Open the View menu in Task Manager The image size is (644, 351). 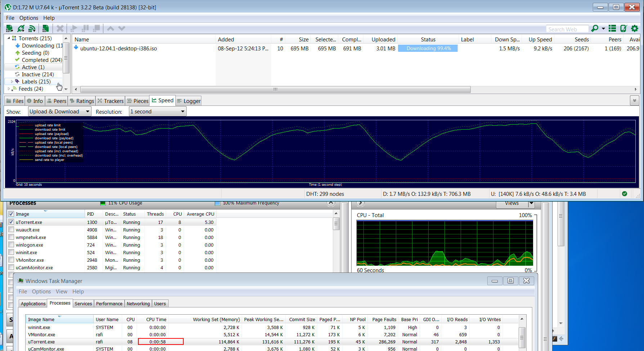pyautogui.click(x=61, y=292)
